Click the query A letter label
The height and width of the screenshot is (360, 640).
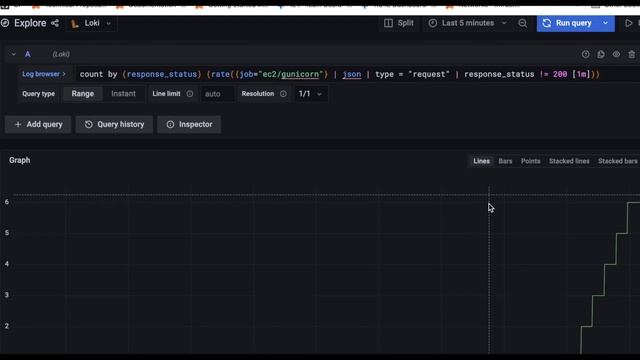click(28, 54)
